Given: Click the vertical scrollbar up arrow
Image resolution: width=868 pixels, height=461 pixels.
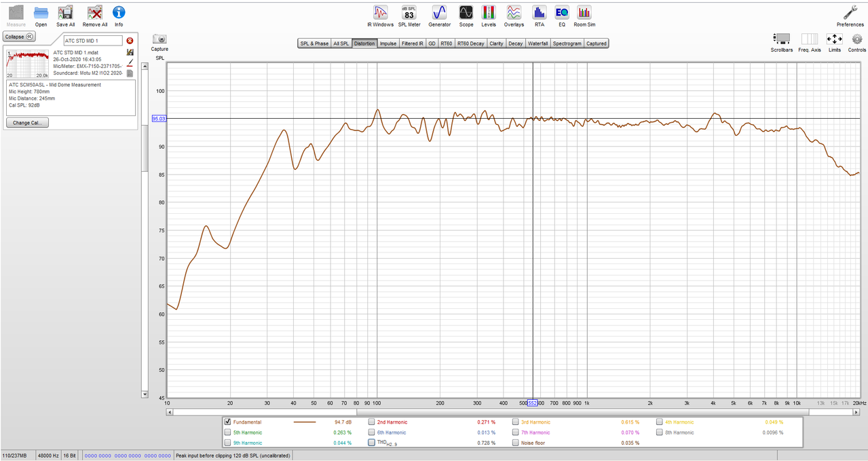Looking at the screenshot, I should coord(145,66).
